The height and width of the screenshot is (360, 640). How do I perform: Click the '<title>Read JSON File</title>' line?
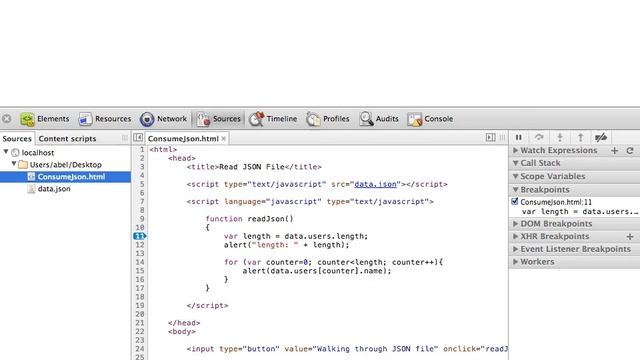click(254, 167)
